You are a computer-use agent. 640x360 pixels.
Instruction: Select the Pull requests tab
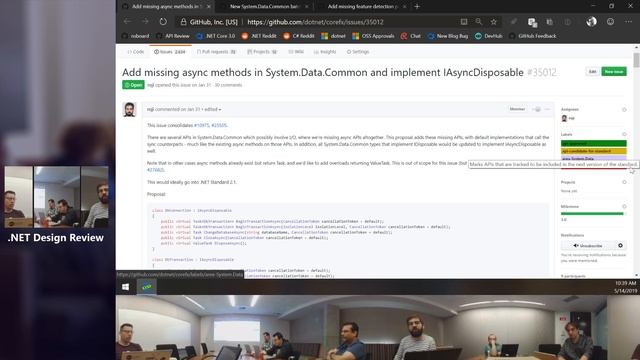point(216,52)
